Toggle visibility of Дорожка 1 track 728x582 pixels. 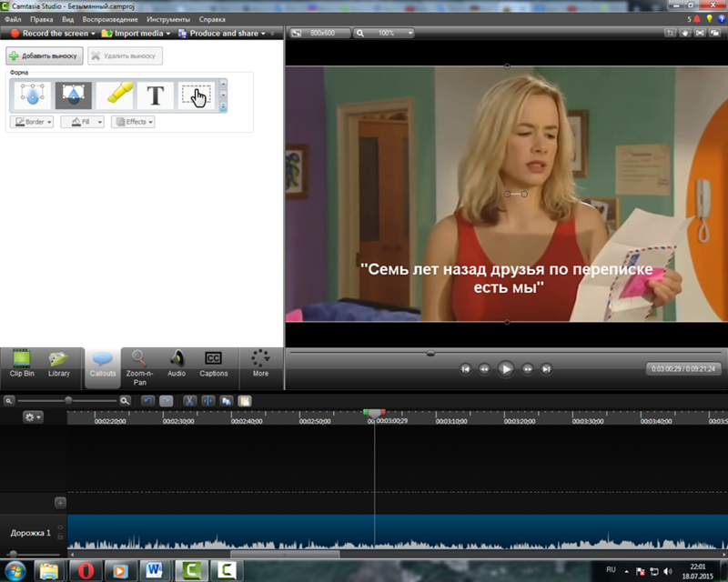point(60,527)
